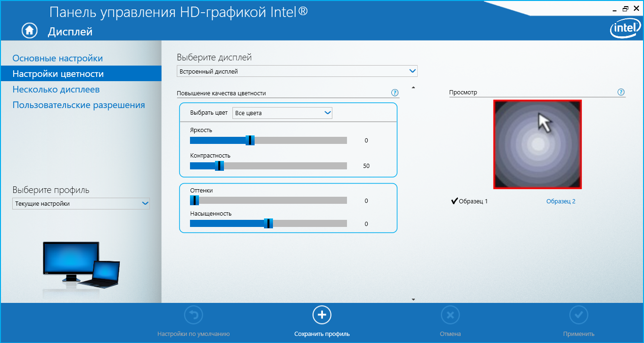This screenshot has height=343, width=644.
Task: Click the Яркость slider handle
Action: (250, 140)
